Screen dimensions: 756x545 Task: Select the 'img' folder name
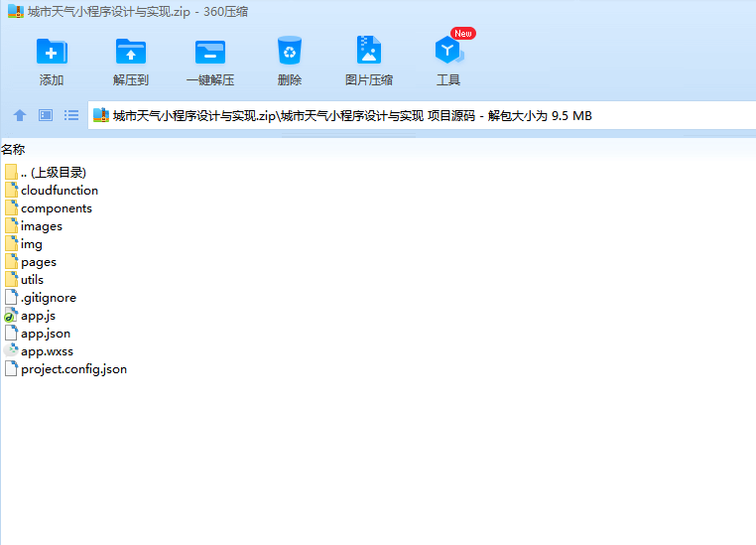coord(32,244)
